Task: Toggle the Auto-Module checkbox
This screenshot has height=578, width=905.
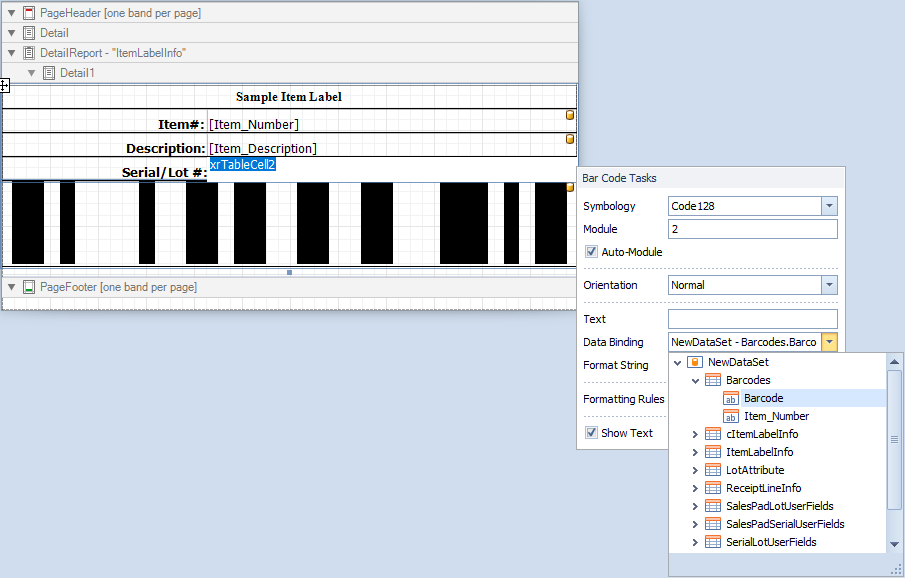Action: (x=591, y=252)
